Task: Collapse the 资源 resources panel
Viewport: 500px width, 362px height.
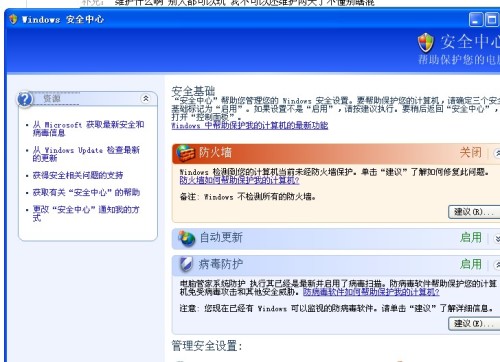Action: (146, 99)
